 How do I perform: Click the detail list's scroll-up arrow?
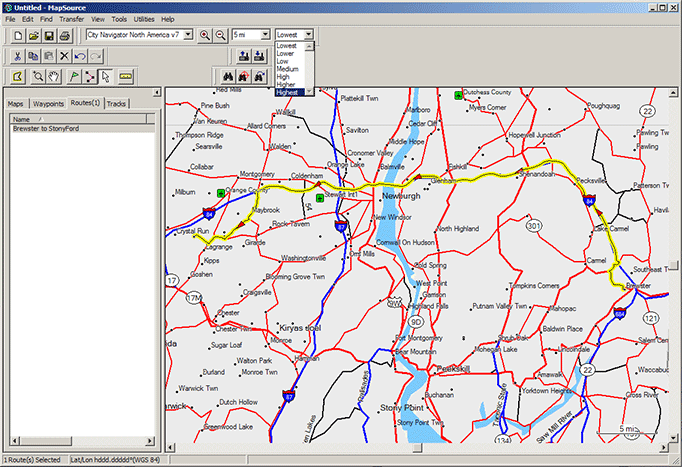(x=309, y=46)
